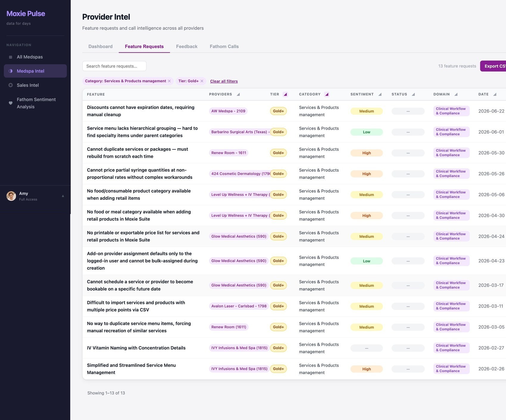Focus the Search feature requests field
This screenshot has height=420, width=506.
click(x=114, y=66)
